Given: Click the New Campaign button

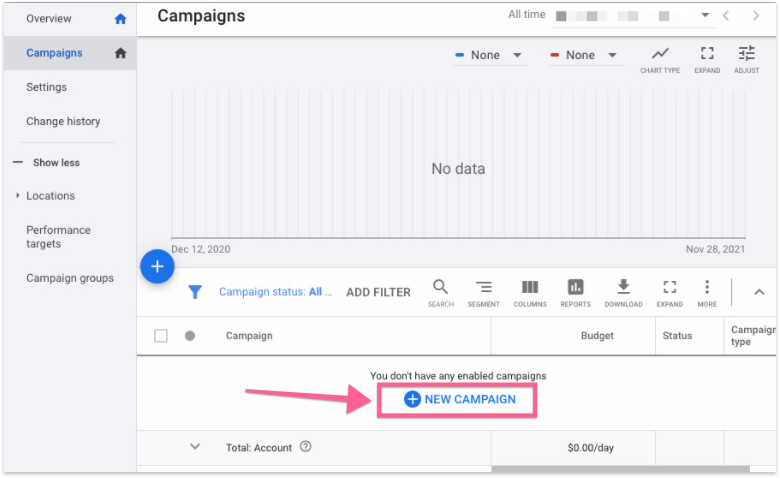Looking at the screenshot, I should point(459,399).
